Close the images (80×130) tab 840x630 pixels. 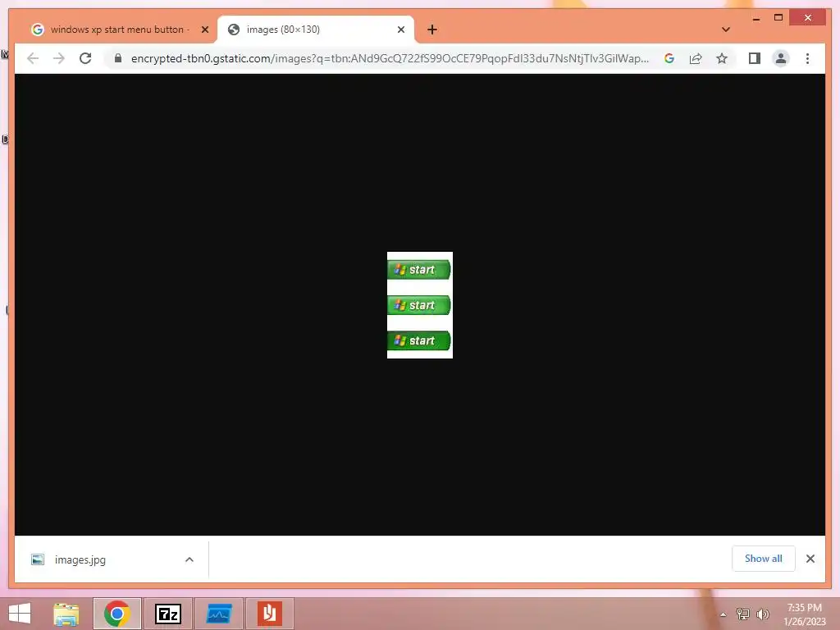coord(400,30)
